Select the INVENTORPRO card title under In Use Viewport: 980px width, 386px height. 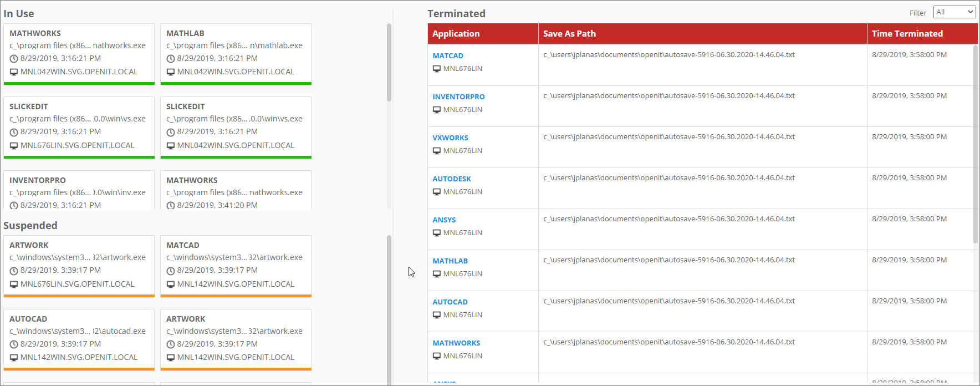pos(38,180)
